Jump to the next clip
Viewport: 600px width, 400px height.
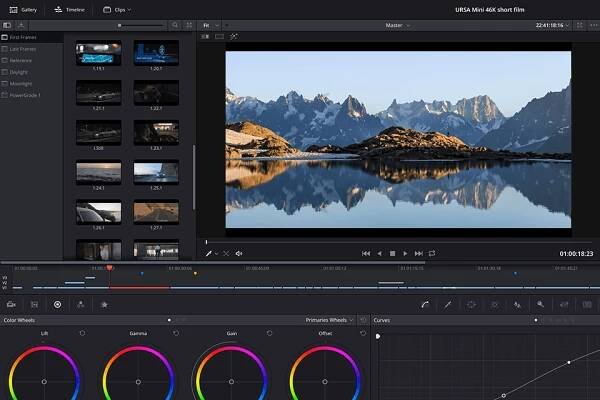pyautogui.click(x=419, y=253)
